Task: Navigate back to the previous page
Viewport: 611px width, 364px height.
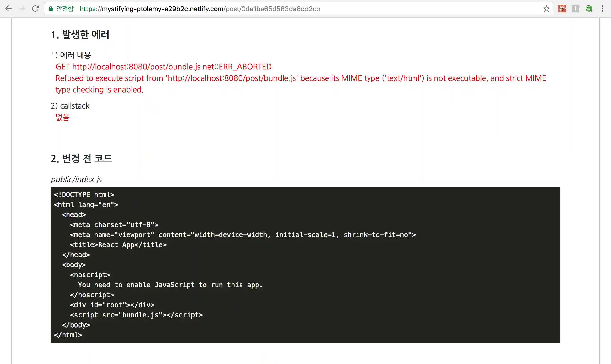Action: [9, 9]
